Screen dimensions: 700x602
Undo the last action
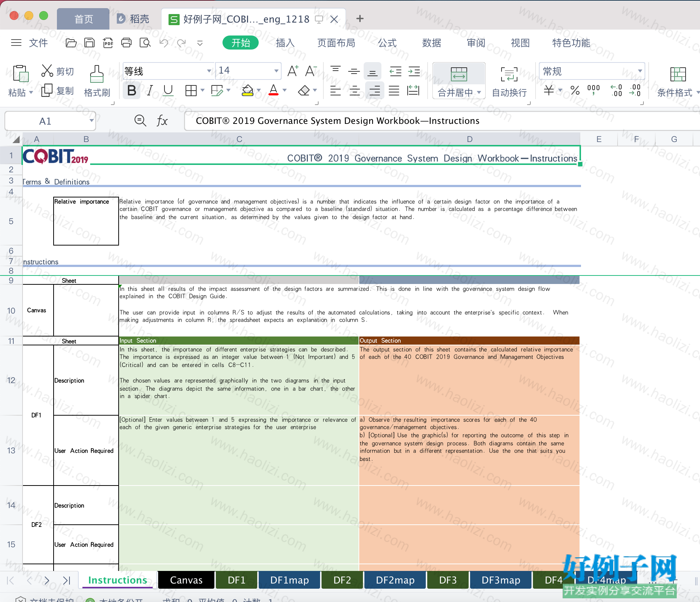point(164,43)
